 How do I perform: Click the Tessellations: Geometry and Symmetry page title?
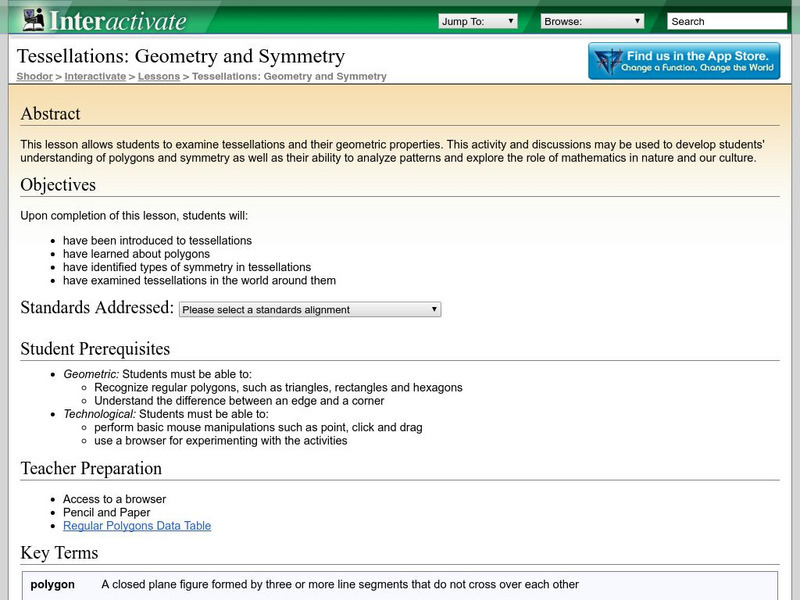[x=181, y=56]
